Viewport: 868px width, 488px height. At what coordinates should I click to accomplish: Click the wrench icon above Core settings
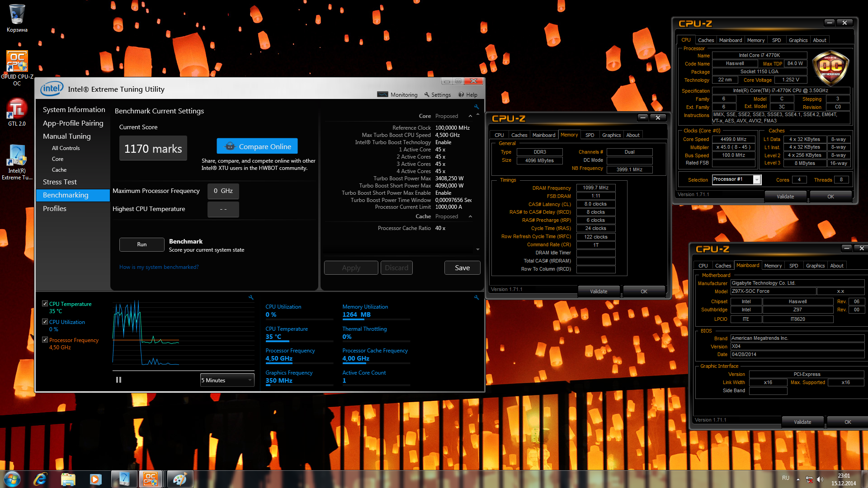coord(476,107)
